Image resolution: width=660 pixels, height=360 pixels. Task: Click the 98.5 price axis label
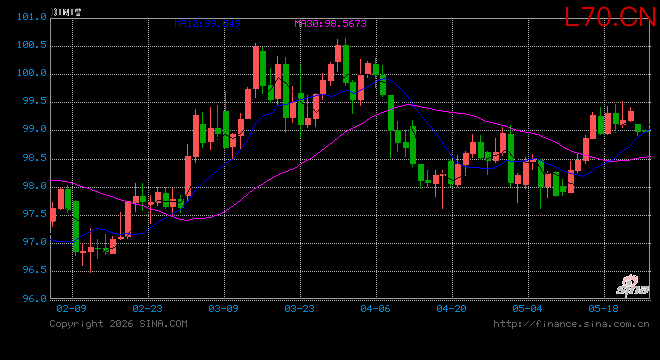point(35,158)
